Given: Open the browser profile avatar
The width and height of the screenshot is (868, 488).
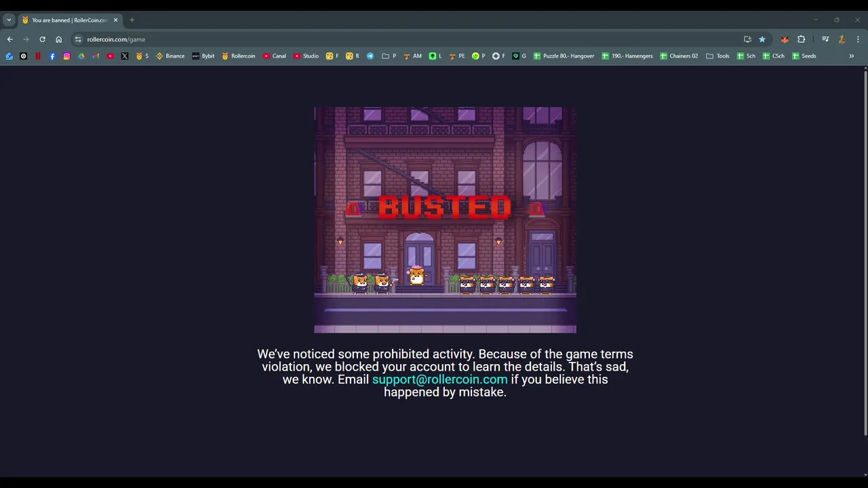Looking at the screenshot, I should [x=842, y=39].
